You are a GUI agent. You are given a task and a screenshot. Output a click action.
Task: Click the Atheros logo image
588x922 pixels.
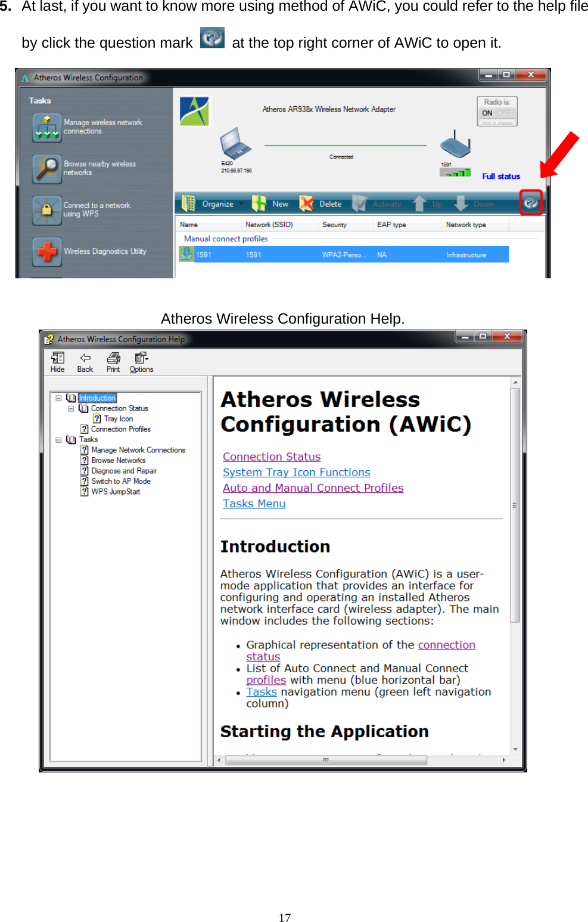pyautogui.click(x=195, y=111)
